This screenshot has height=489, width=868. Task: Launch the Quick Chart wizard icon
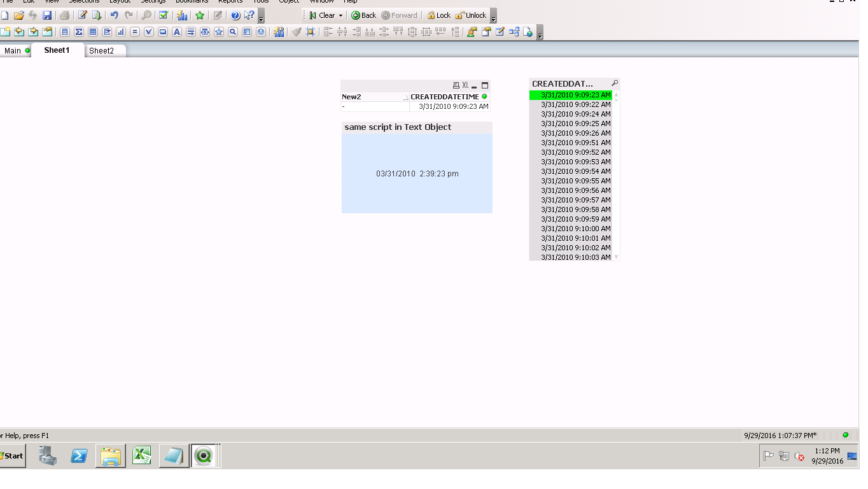click(182, 15)
